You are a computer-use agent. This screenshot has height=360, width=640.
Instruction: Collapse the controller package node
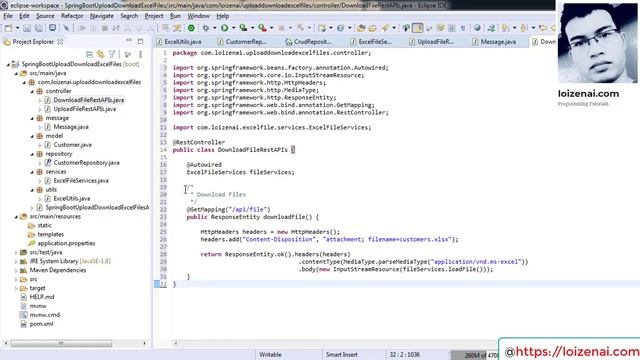pyautogui.click(x=32, y=91)
